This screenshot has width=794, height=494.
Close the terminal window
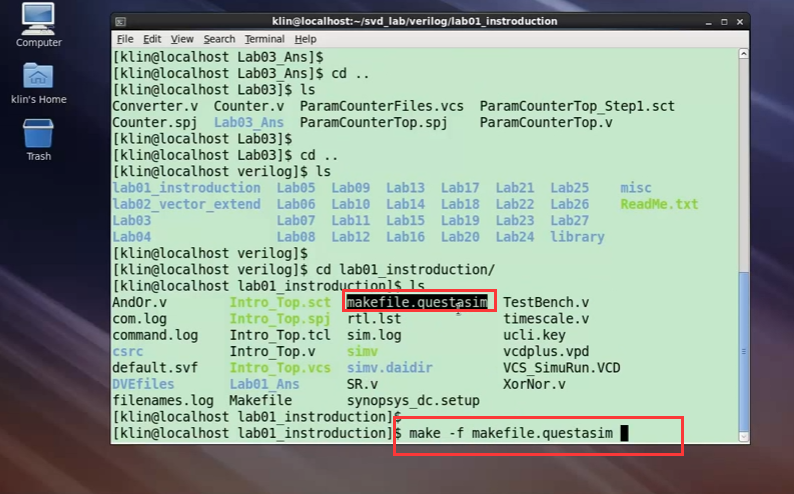coord(740,22)
